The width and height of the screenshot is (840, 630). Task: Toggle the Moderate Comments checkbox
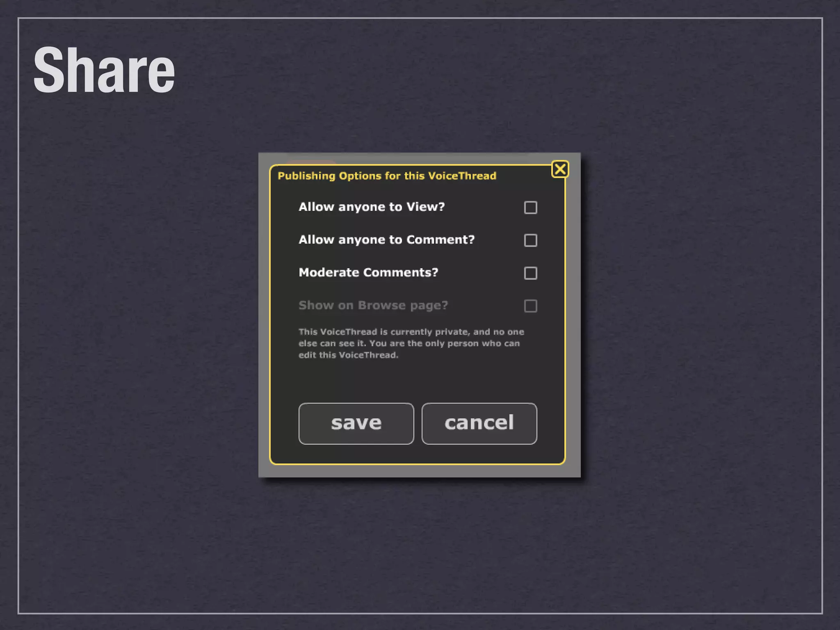coord(530,273)
